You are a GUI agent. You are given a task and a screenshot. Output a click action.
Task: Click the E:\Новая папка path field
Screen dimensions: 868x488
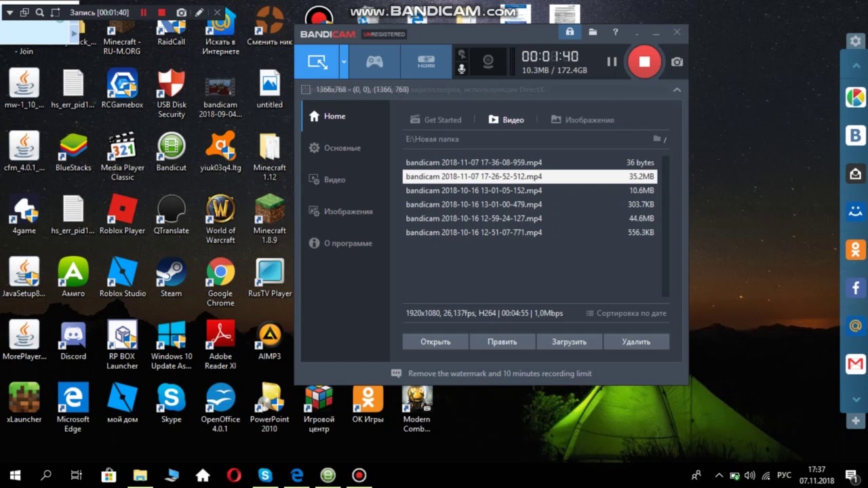click(526, 139)
